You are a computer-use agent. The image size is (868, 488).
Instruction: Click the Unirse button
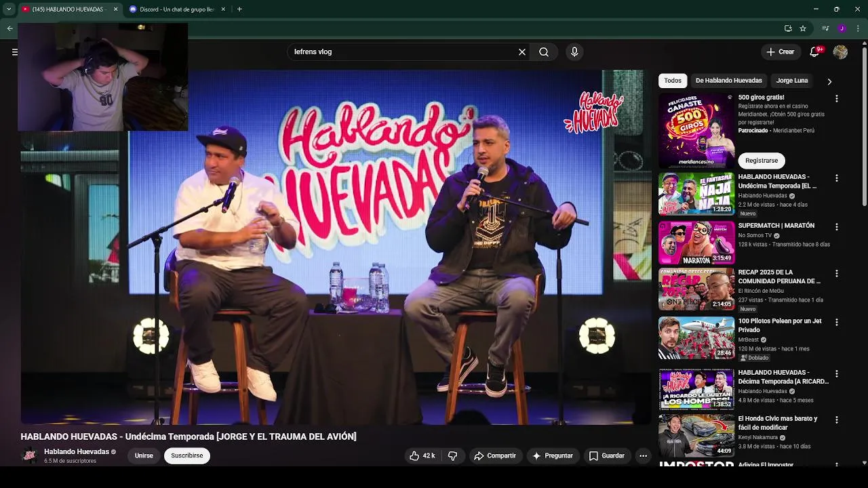(x=144, y=456)
